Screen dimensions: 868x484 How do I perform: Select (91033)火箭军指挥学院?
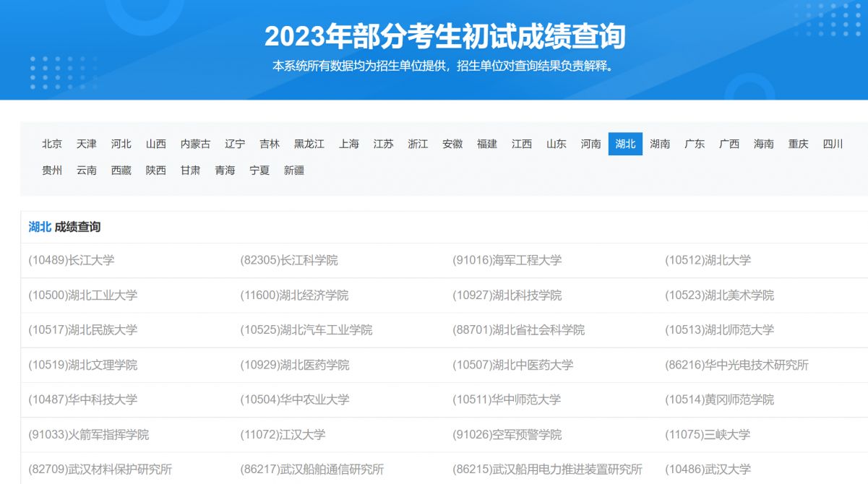point(89,435)
